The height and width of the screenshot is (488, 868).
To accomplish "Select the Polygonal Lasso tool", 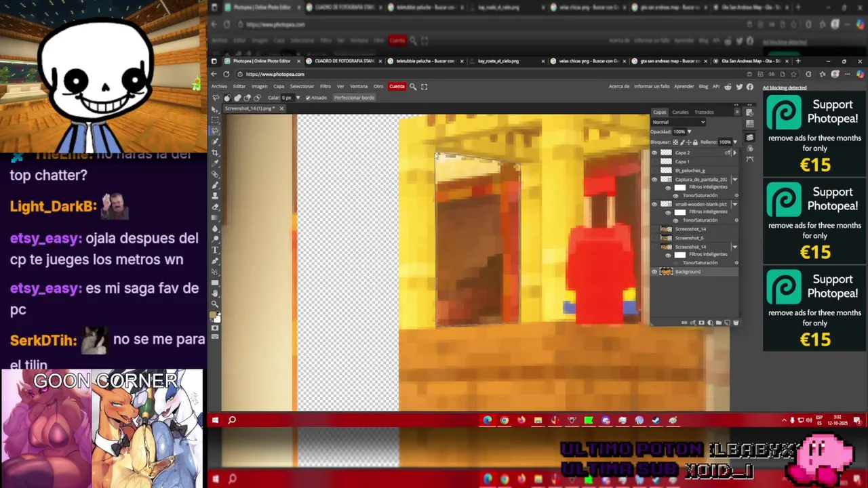I will pos(216,131).
